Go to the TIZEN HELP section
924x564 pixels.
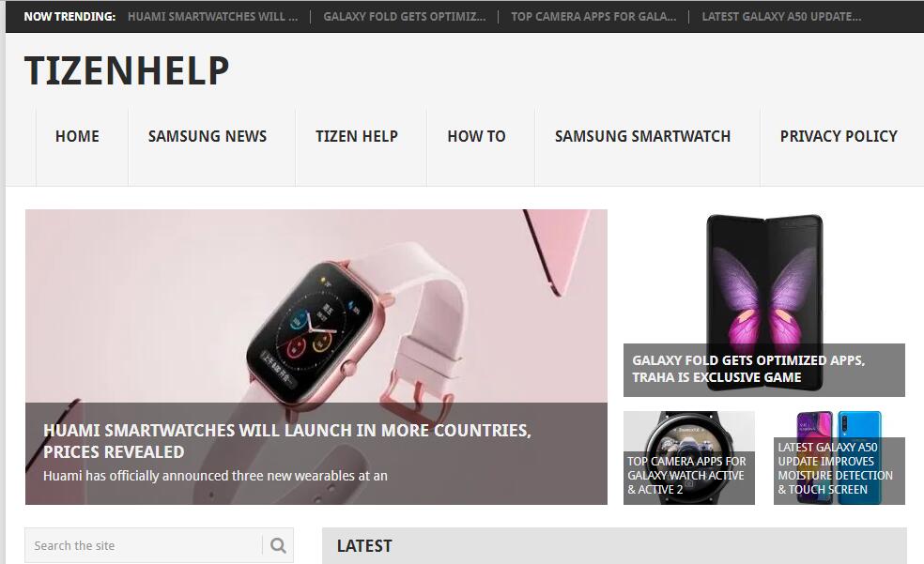pyautogui.click(x=357, y=136)
